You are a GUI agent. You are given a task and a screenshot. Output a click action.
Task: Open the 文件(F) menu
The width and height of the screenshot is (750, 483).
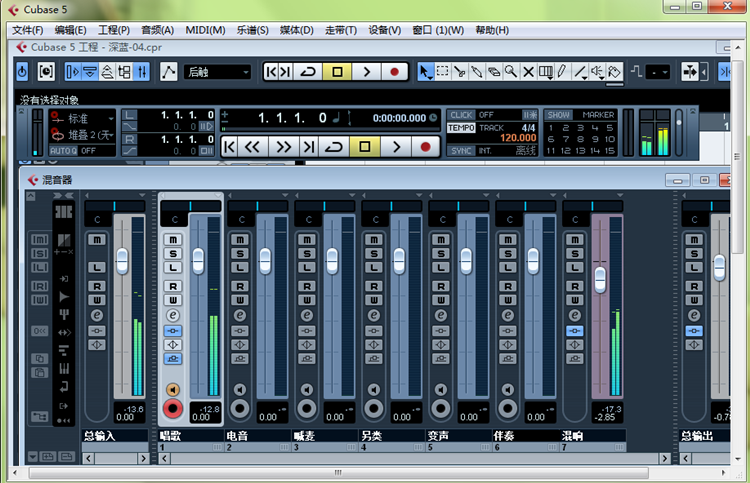point(27,30)
